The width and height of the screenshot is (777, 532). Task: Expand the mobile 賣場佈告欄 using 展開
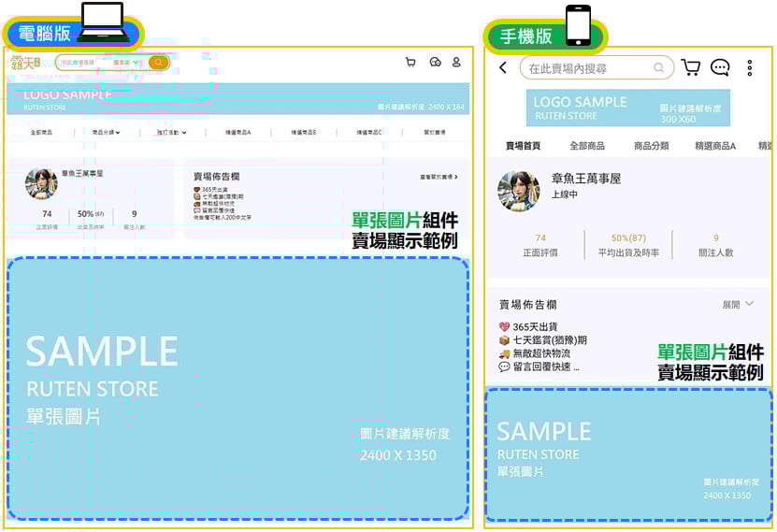click(737, 305)
